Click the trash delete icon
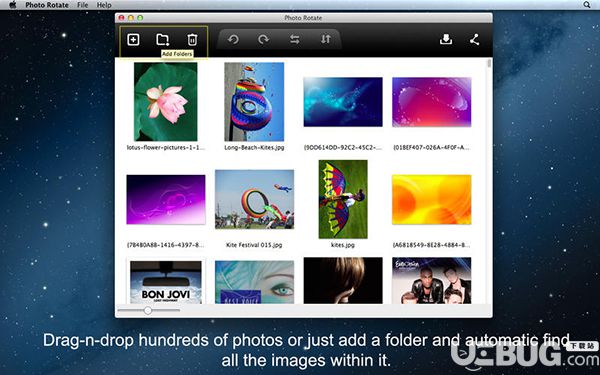The width and height of the screenshot is (600, 375). tap(192, 39)
